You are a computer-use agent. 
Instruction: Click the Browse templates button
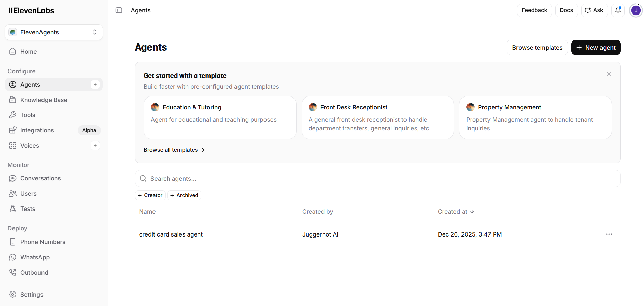(537, 48)
